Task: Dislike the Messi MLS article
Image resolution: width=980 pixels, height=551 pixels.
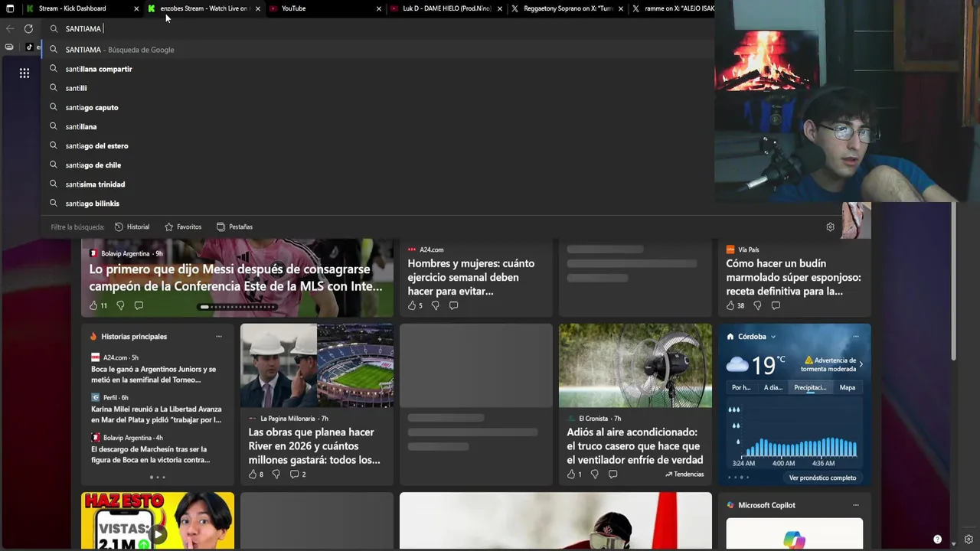Action: (x=120, y=305)
